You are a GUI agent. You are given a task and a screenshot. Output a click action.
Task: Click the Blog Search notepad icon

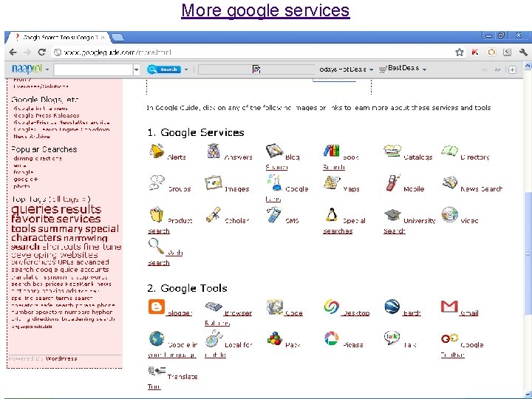[274, 151]
